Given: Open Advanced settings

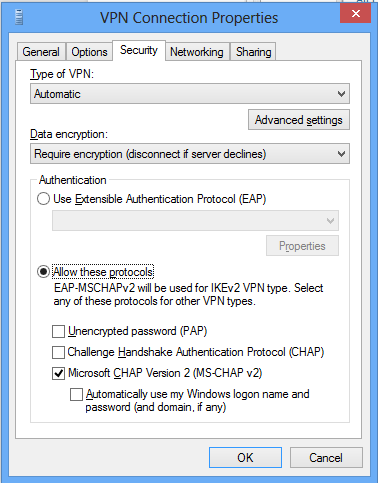Looking at the screenshot, I should [299, 120].
